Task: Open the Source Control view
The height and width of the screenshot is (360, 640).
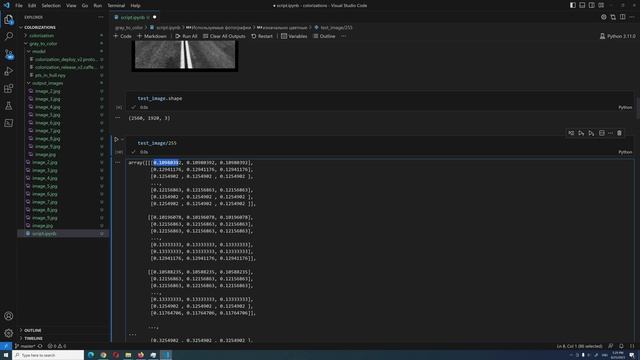Action: tap(9, 54)
